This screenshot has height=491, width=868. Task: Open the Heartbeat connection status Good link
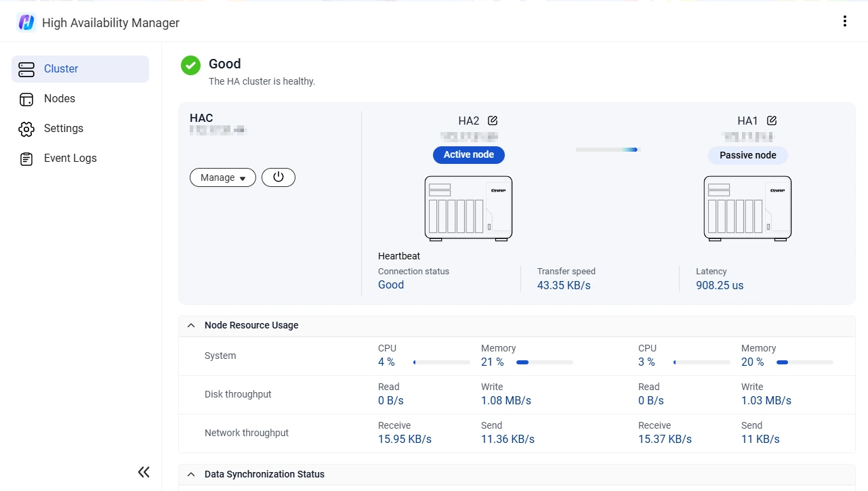tap(390, 284)
